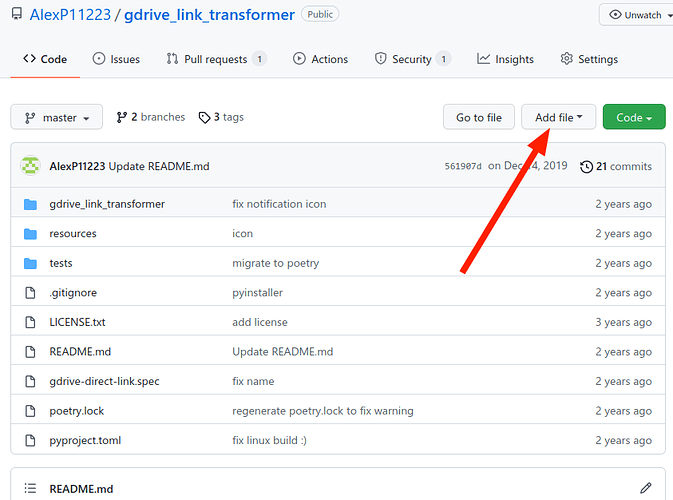The height and width of the screenshot is (500, 673).
Task: Open the 'icon' commit message for resources
Action: (x=243, y=233)
